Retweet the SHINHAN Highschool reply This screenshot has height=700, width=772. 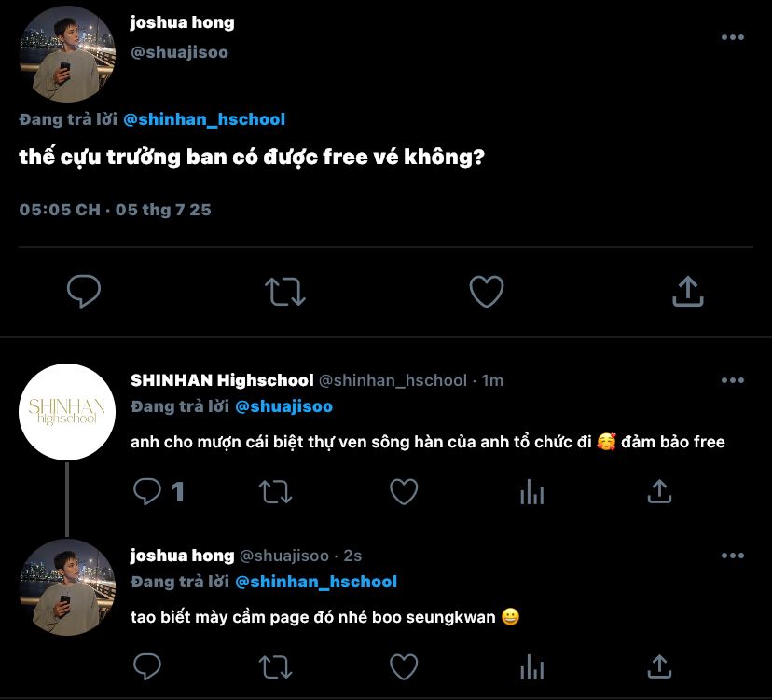tap(275, 491)
